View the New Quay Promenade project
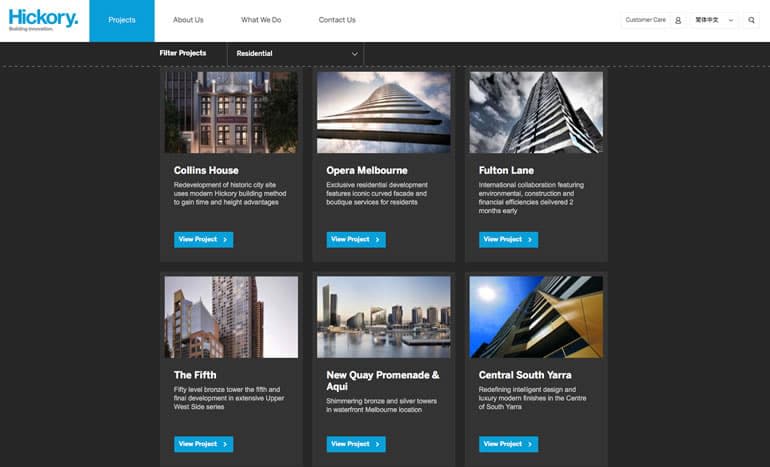This screenshot has height=467, width=770. click(356, 444)
